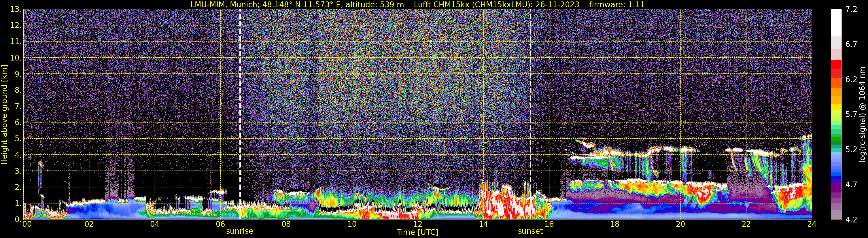Click the colorbar tick value 6.7
Viewport: 868px width, 238px height.
(x=851, y=44)
